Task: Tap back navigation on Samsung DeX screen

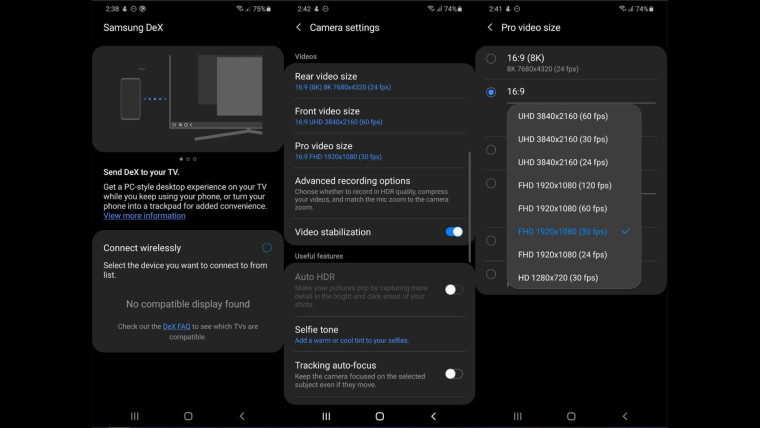Action: pos(242,416)
